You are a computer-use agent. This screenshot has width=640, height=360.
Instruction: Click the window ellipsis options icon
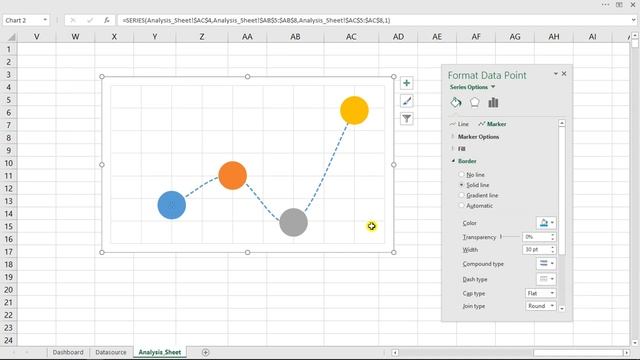605,4
